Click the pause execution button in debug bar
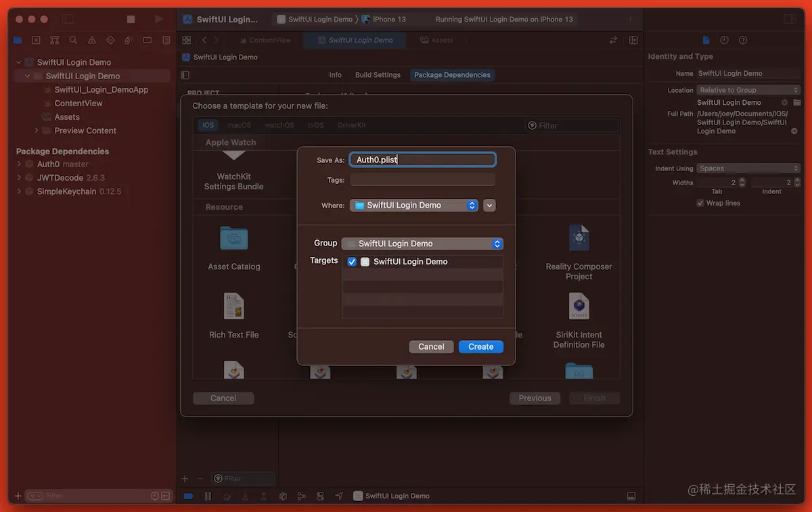The image size is (812, 512). point(208,496)
